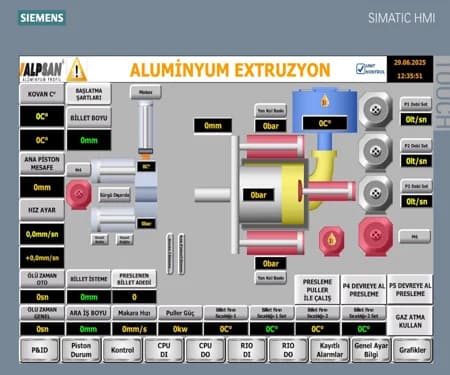The image size is (450, 375).
Task: Click the HIZ AYAR button
Action: 42,210
